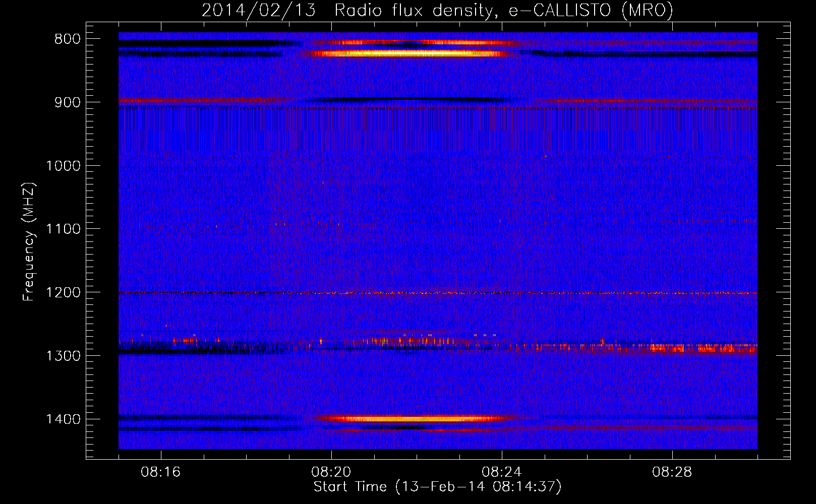
Task: Click the 1100 frequency tick label
Action: [63, 229]
